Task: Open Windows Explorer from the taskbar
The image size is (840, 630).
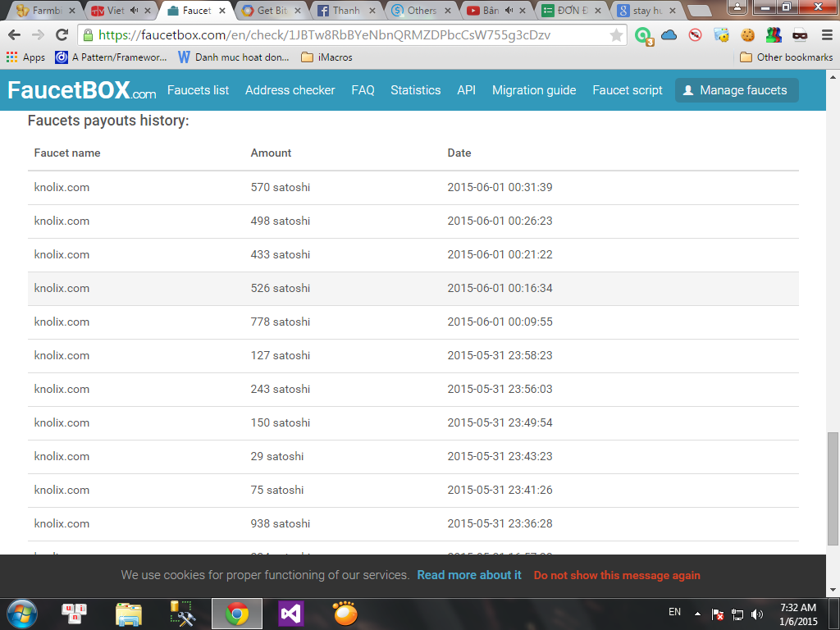Action: 129,614
